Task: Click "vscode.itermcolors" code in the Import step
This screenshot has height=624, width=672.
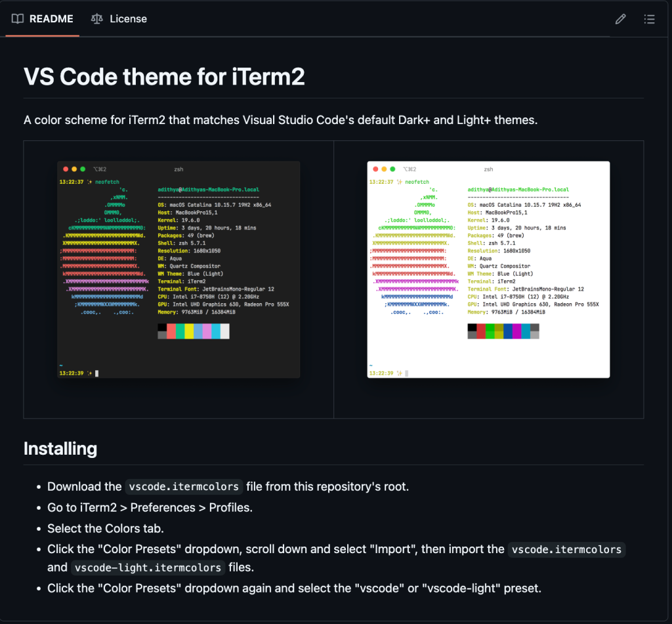Action: coord(566,549)
